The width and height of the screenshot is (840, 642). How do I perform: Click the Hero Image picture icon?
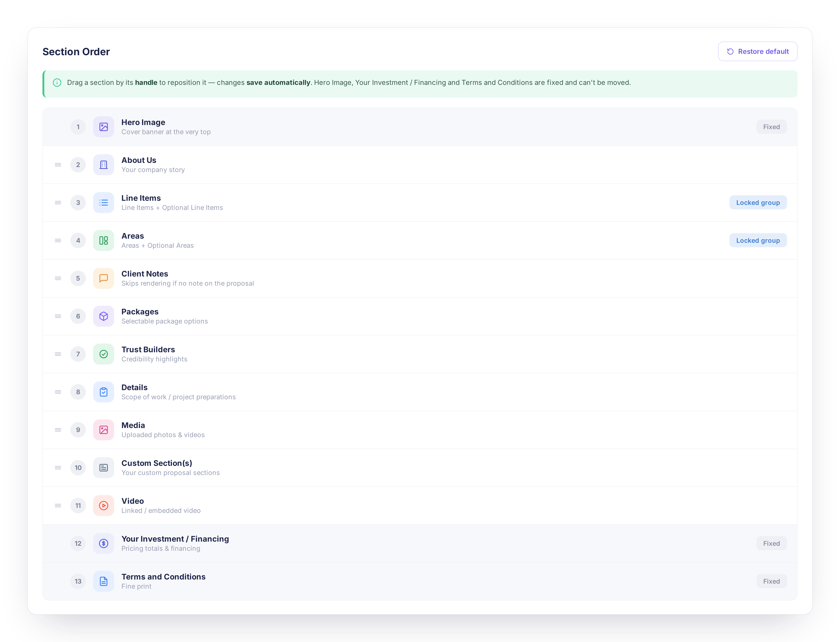point(104,127)
